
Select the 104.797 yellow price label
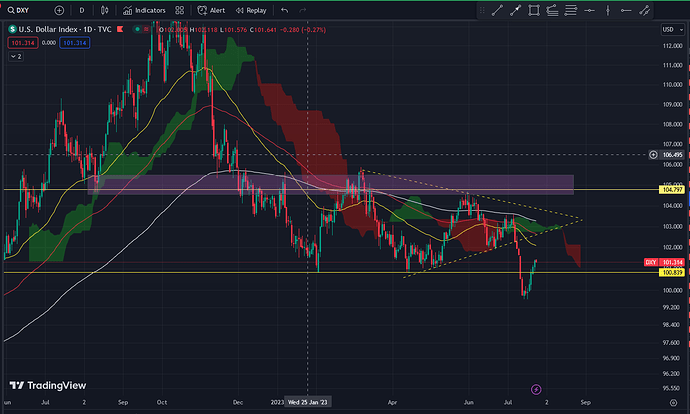672,190
